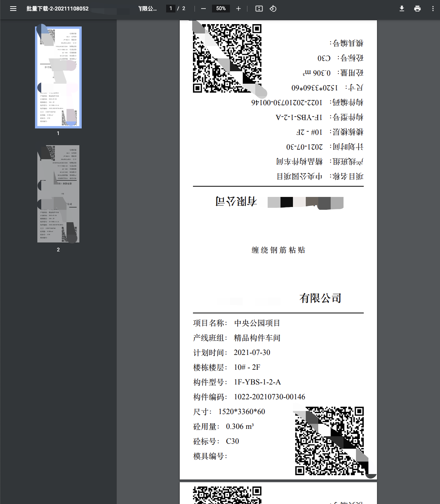440x504 pixels.
Task: Download the PDF file
Action: 402,9
